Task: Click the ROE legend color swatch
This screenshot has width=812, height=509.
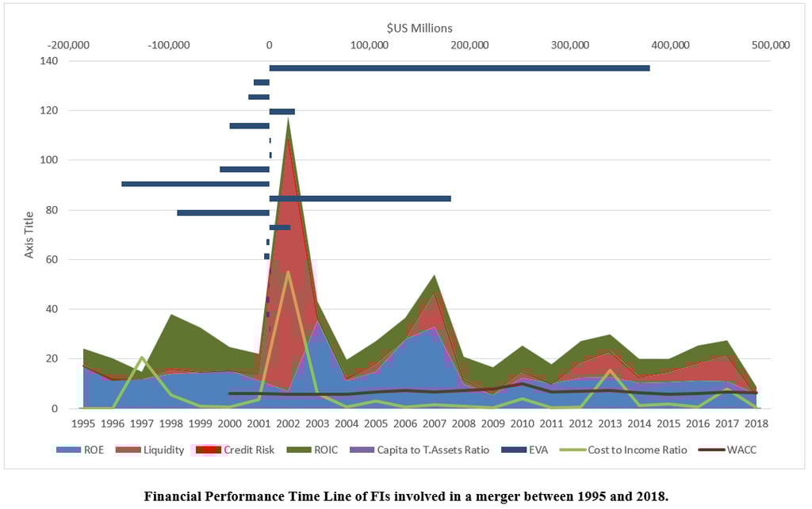Action: [x=69, y=450]
